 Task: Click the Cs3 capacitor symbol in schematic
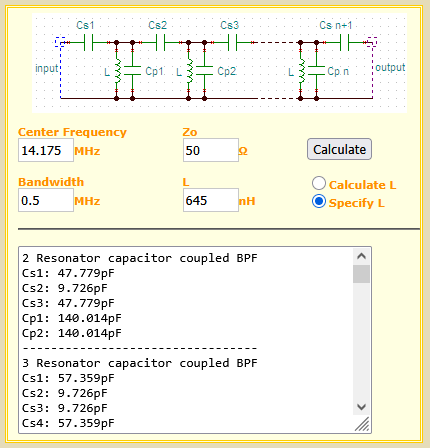point(232,43)
